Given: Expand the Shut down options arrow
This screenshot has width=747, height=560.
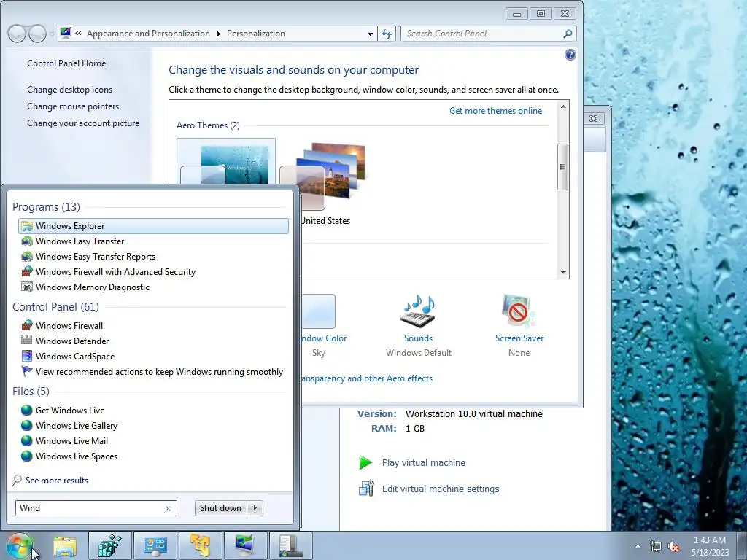Looking at the screenshot, I should tap(255, 508).
